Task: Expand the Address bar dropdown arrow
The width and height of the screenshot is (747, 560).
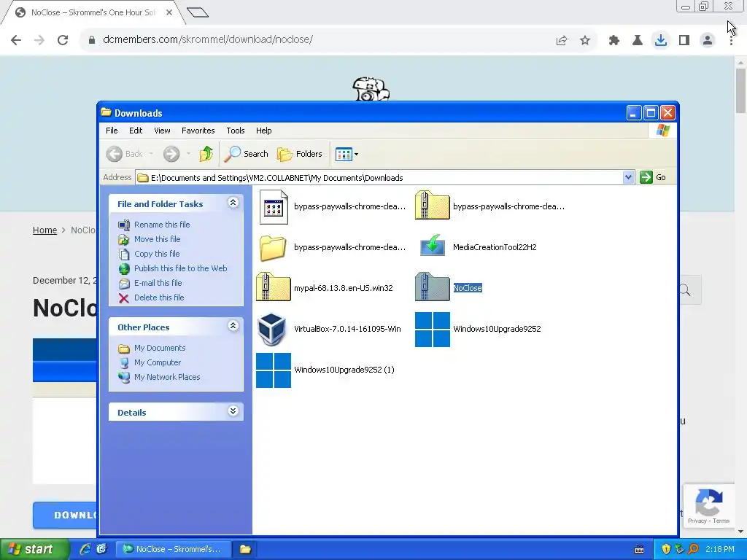Action: click(x=628, y=178)
